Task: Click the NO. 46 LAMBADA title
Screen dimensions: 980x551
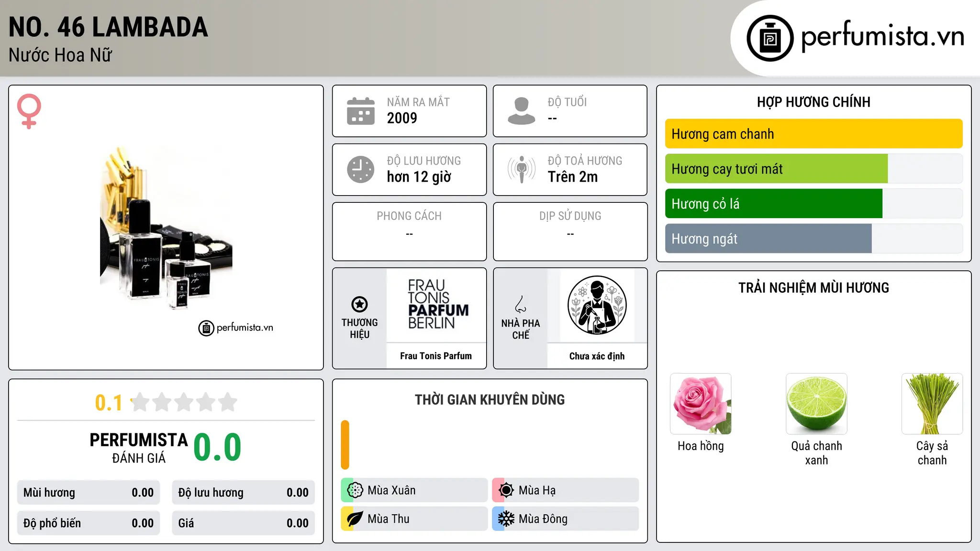Action: pyautogui.click(x=108, y=27)
